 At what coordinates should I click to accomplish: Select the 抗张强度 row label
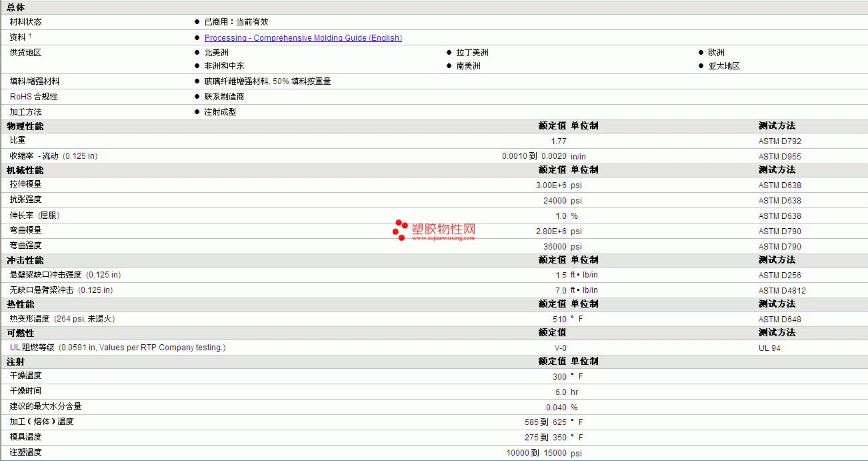click(x=26, y=199)
